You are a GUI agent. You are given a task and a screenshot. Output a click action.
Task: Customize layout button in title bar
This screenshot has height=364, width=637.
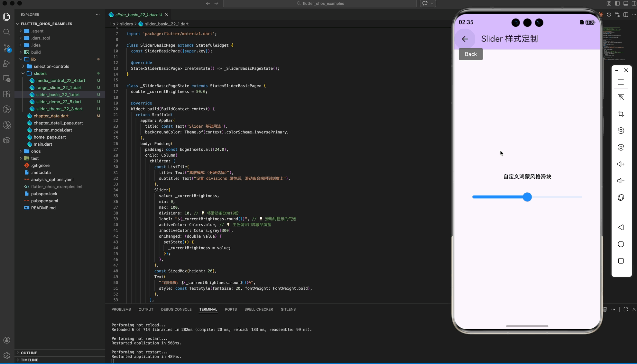point(609,4)
